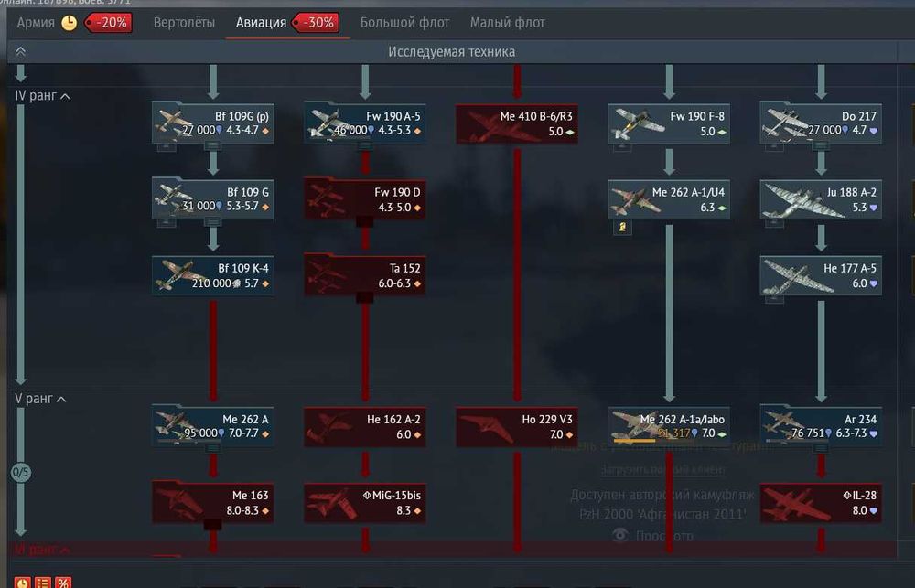This screenshot has height=588, width=915.
Task: Select the locked IL-28 bomber card
Action: tap(821, 502)
